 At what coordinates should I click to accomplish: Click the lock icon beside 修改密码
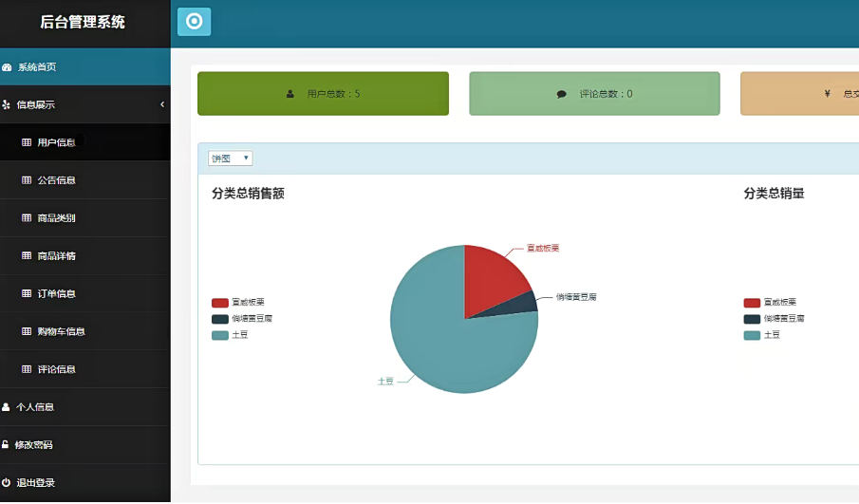[x=5, y=445]
